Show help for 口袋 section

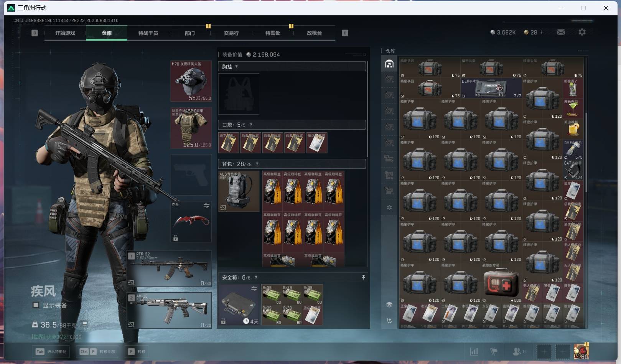251,125
